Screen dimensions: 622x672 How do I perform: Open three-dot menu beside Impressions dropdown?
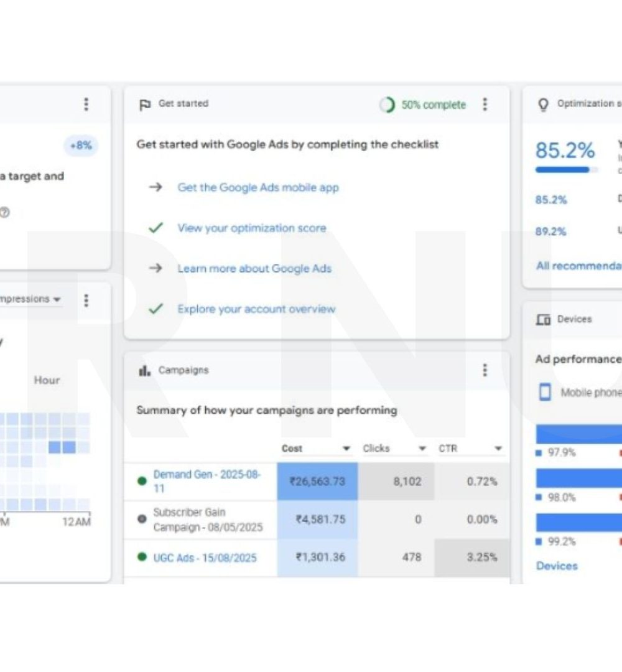pyautogui.click(x=86, y=301)
